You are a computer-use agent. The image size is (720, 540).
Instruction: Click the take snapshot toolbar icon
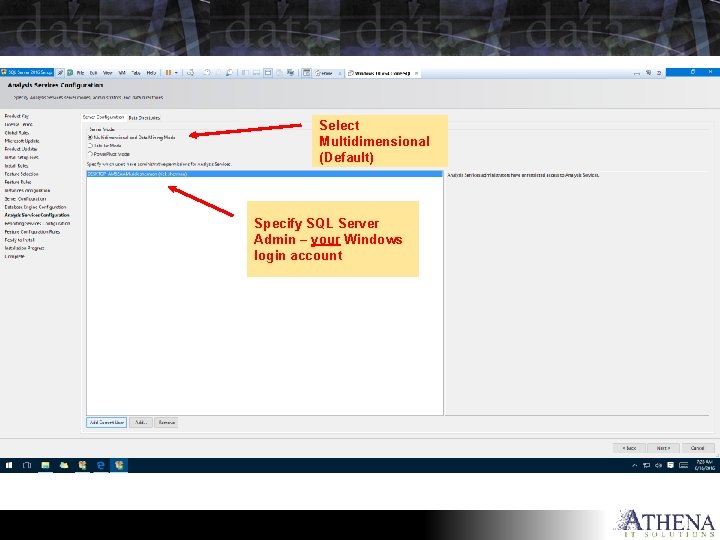pos(207,73)
